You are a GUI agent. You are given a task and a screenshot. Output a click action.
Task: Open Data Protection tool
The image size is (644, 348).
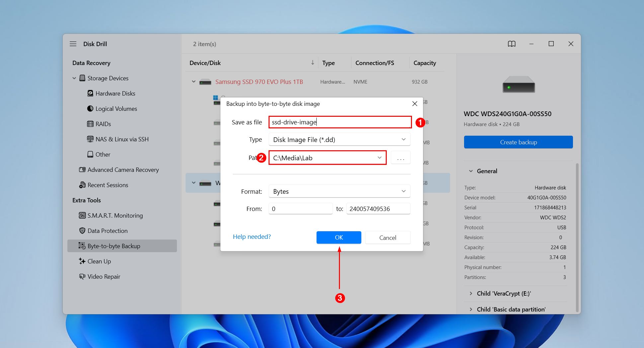(108, 231)
